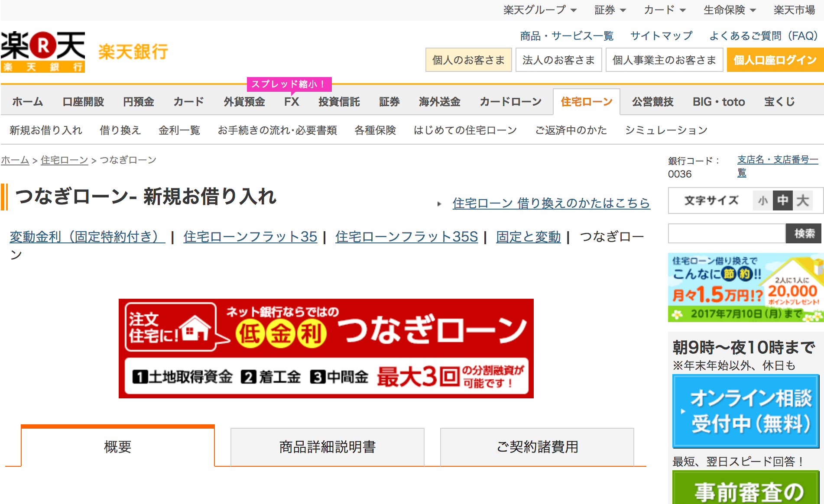Open はじめての住宅ローン submenu
This screenshot has width=824, height=504.
pyautogui.click(x=465, y=130)
